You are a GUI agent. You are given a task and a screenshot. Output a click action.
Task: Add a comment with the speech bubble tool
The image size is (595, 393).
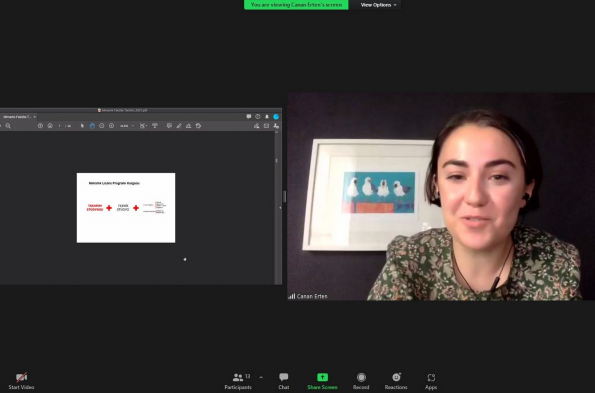click(x=169, y=126)
